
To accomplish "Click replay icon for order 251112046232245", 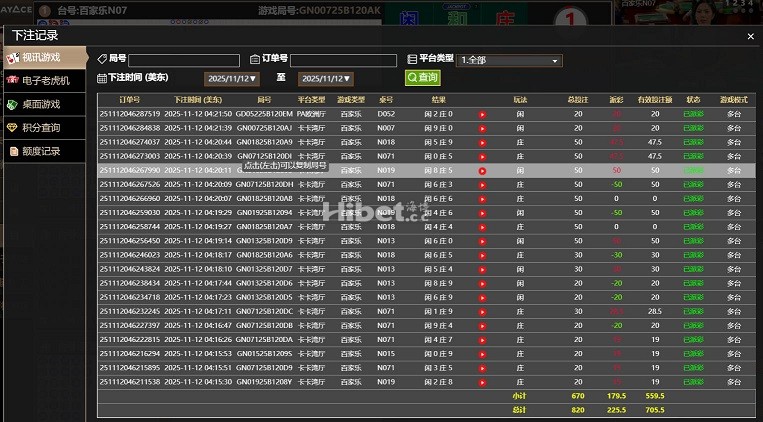I will click(482, 311).
